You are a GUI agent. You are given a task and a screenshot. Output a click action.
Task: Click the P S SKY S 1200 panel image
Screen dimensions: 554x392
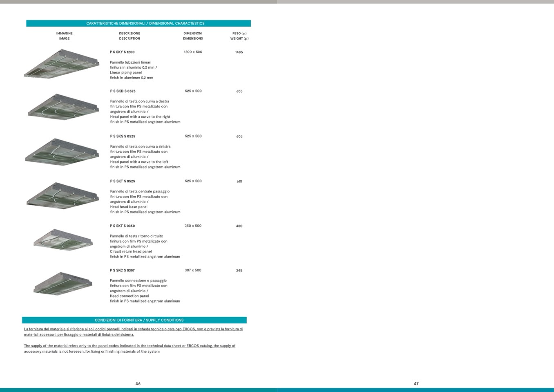point(62,64)
